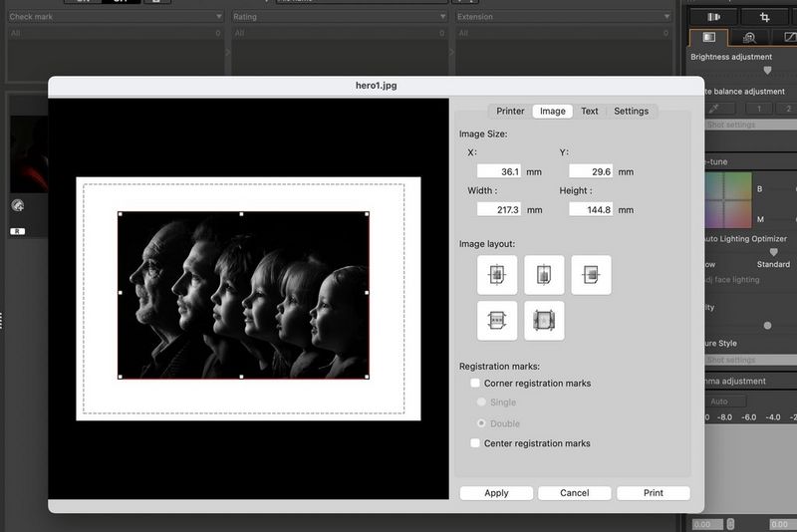Screen dimensions: 797x532
Task: Choose the fifth image layout icon
Action: 544,321
